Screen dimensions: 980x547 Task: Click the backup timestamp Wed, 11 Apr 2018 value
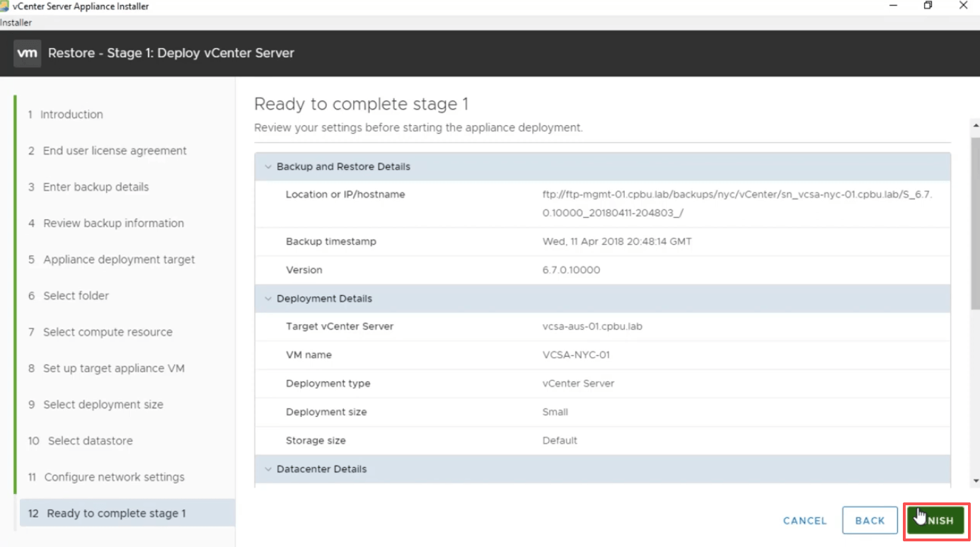(x=617, y=242)
